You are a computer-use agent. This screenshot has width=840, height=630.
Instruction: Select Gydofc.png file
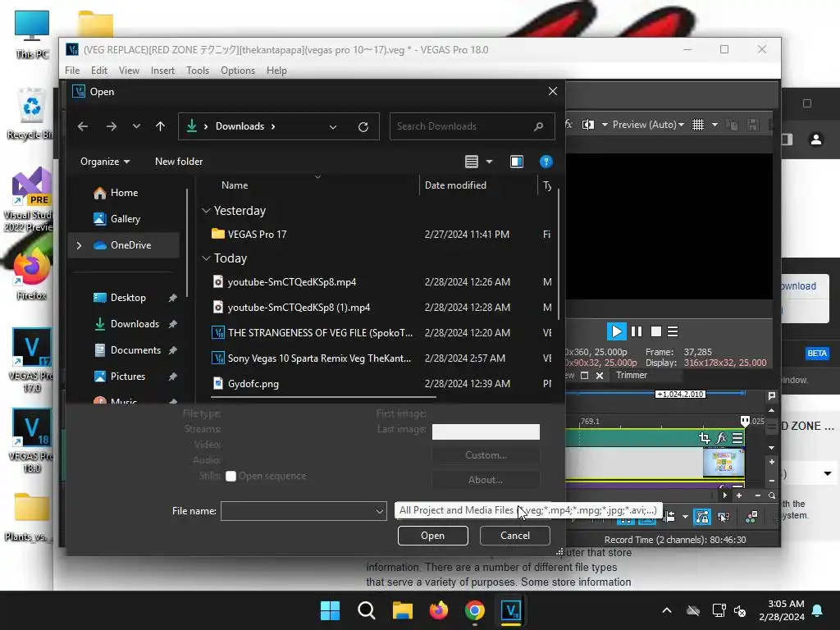(x=253, y=384)
